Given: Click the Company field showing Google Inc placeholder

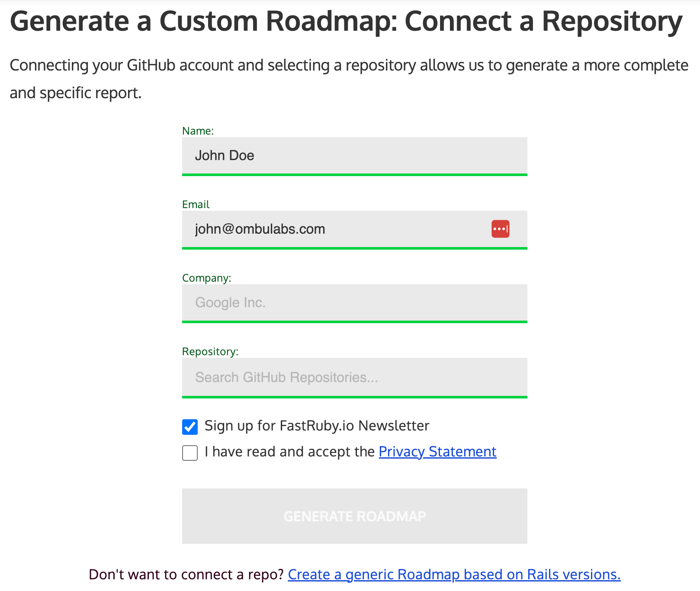Looking at the screenshot, I should point(354,302).
